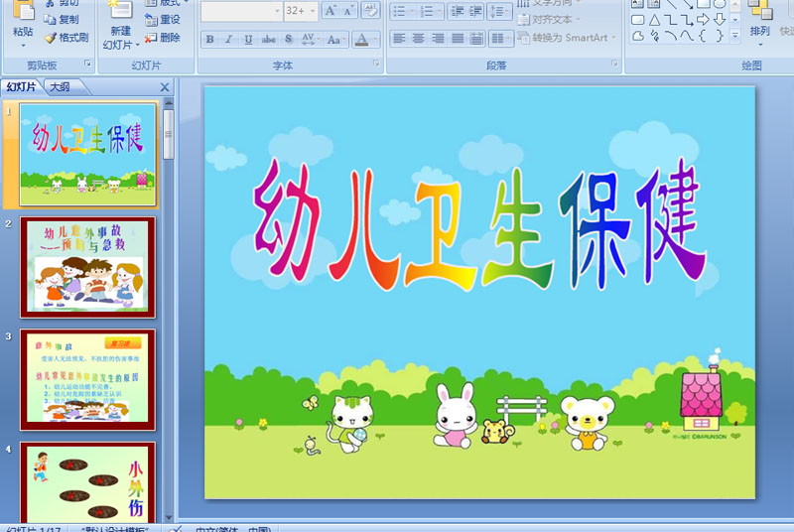Toggle text shadow (S) formatting
The height and width of the screenshot is (532, 794).
[x=288, y=39]
